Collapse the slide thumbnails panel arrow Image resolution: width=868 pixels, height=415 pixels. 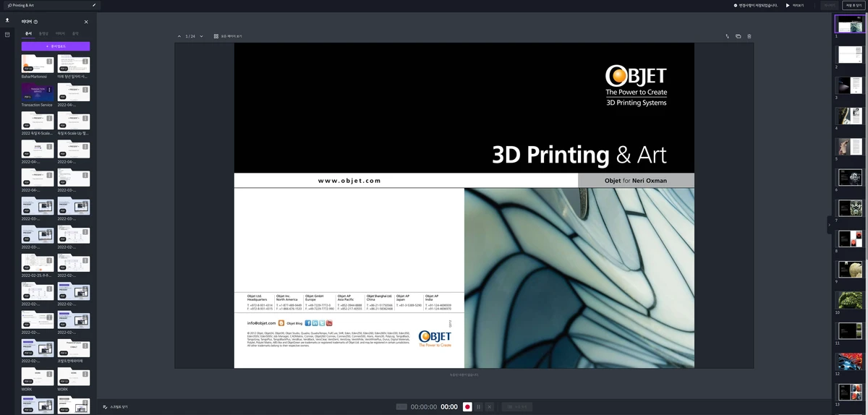point(830,225)
